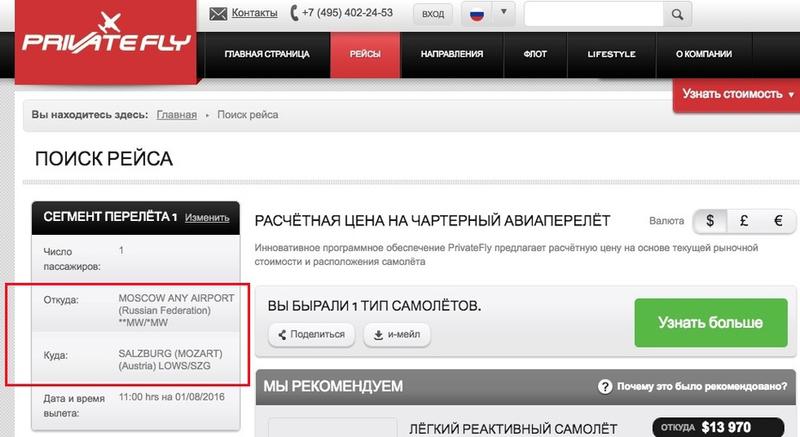The width and height of the screenshot is (800, 437).
Task: Select dollar currency
Action: (710, 221)
